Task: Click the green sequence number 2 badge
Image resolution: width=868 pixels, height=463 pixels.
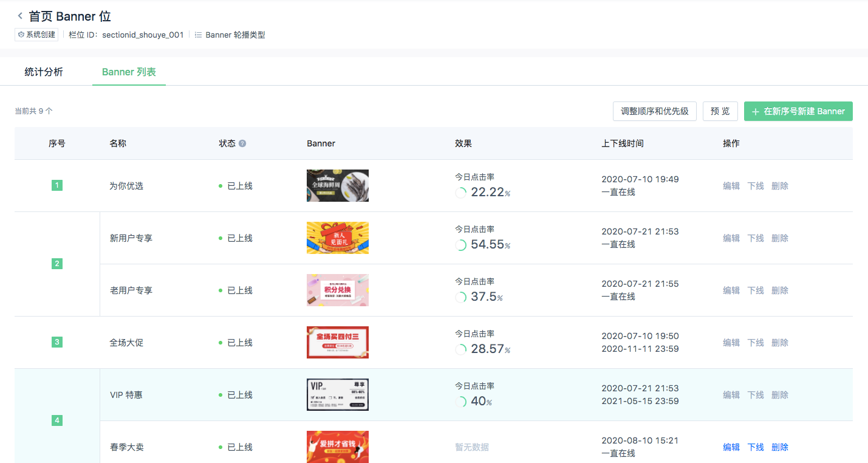Action: pos(57,264)
